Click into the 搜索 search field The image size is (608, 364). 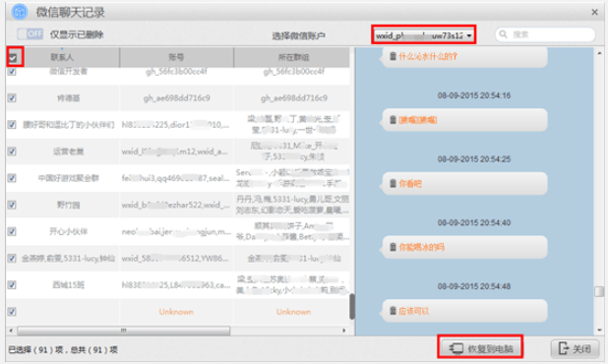[x=545, y=34]
